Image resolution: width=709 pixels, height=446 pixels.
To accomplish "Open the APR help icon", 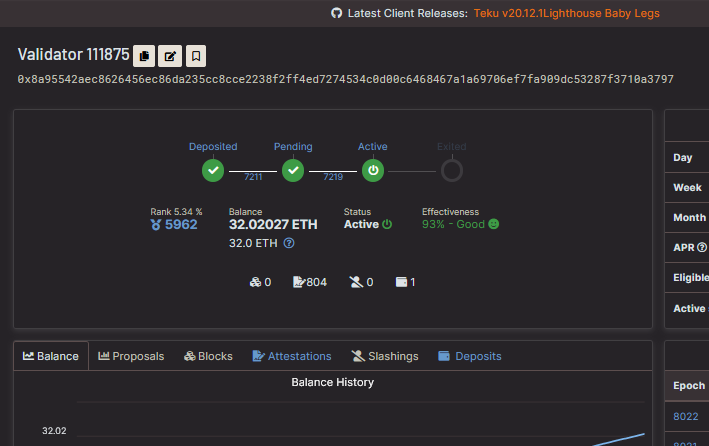I will tap(702, 247).
